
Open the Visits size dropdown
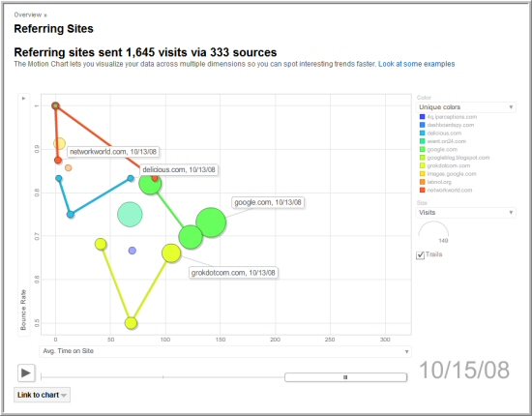(465, 213)
